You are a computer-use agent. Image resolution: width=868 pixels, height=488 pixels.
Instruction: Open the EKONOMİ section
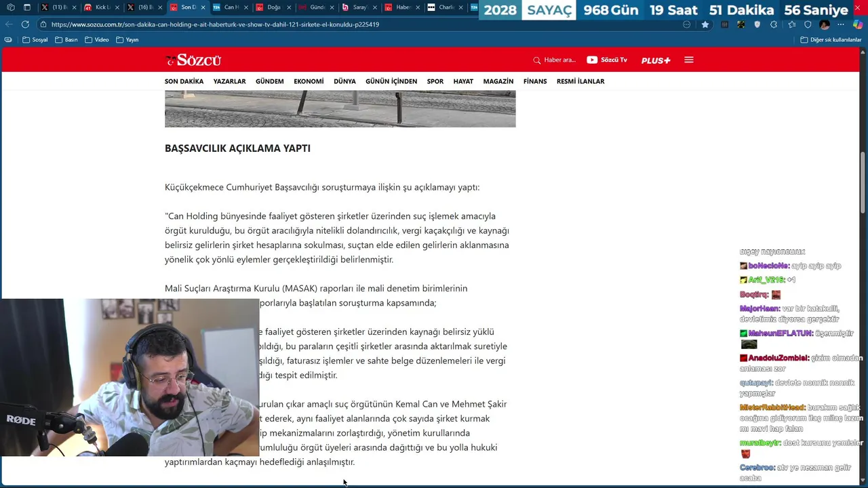309,81
